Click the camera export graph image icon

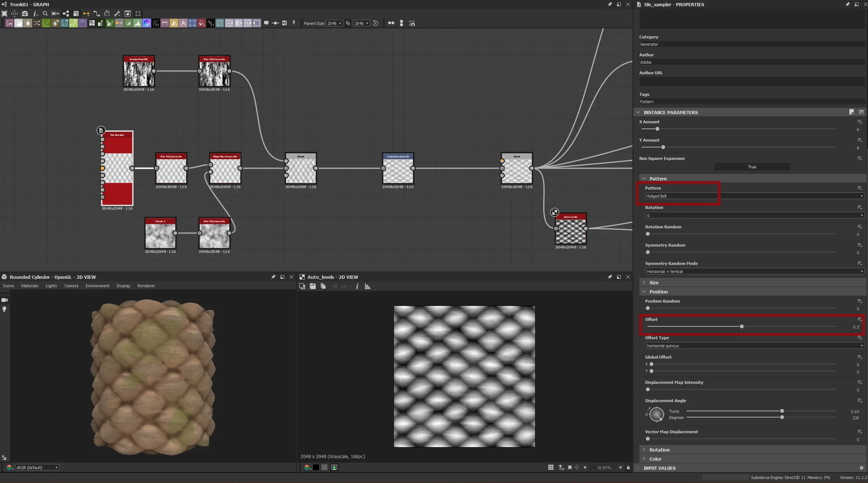25,14
